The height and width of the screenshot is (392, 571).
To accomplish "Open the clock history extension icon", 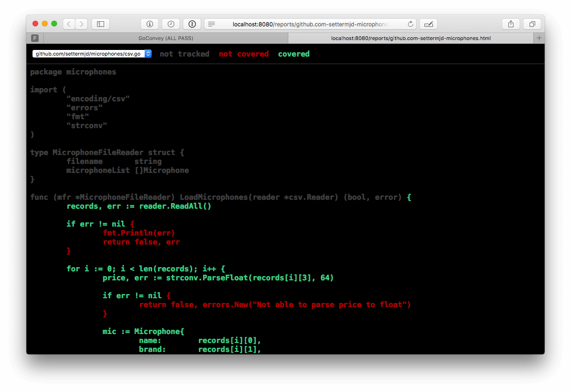I will pos(171,24).
